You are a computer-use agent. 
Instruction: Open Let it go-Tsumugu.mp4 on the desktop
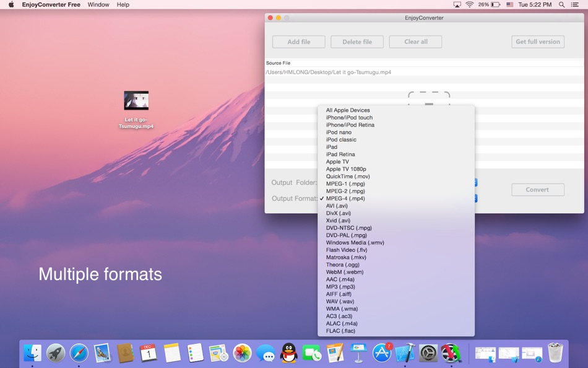(136, 99)
